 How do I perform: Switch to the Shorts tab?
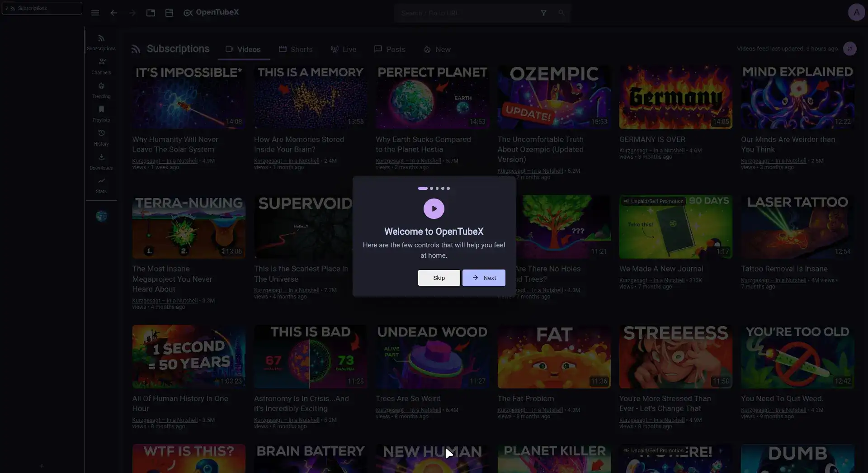tap(296, 49)
